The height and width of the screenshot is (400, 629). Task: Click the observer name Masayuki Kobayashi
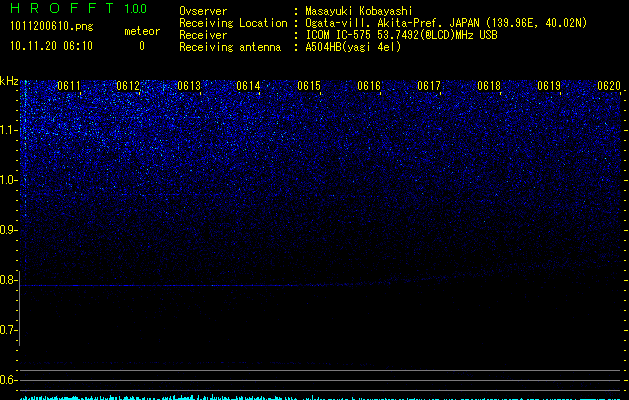[359, 11]
